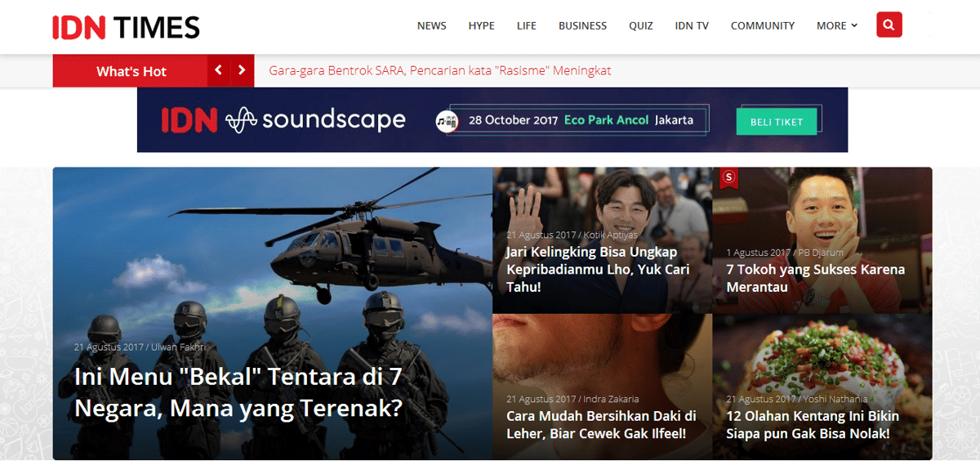Image resolution: width=980 pixels, height=461 pixels.
Task: Open article about Bekal Tentara di 7 Negara
Action: (238, 392)
